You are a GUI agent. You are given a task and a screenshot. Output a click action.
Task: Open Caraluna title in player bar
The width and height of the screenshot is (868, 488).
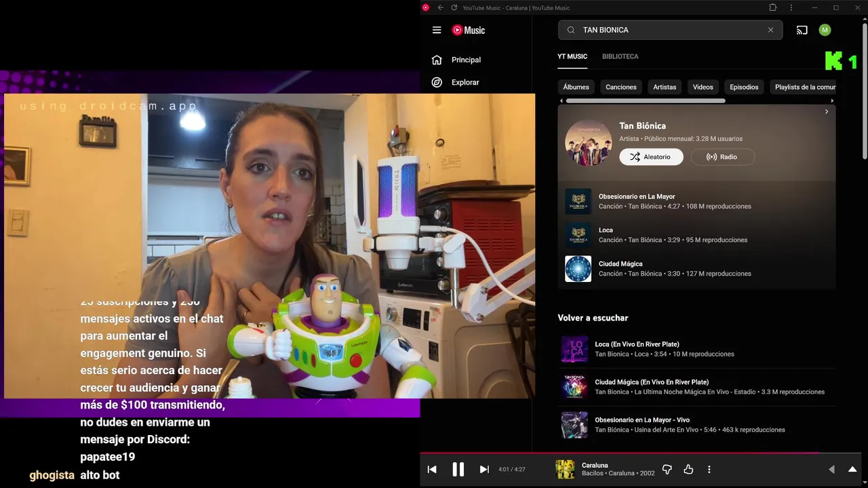pyautogui.click(x=595, y=465)
